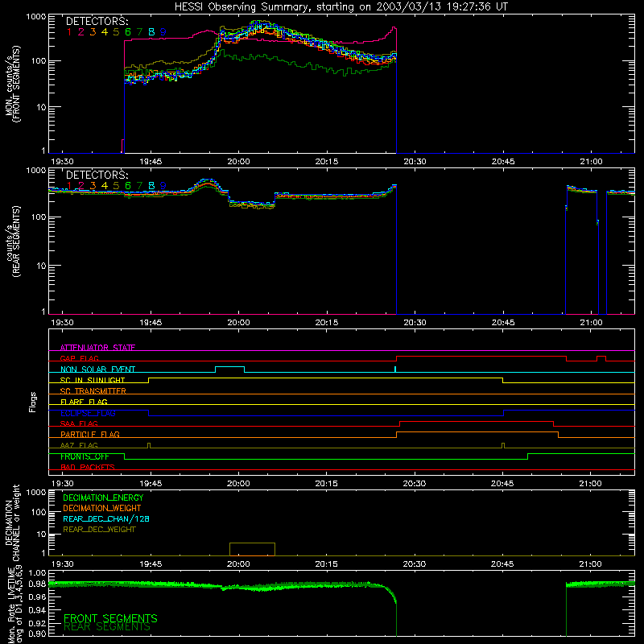Click the SC_TRANSMITTER flag label

(x=93, y=391)
